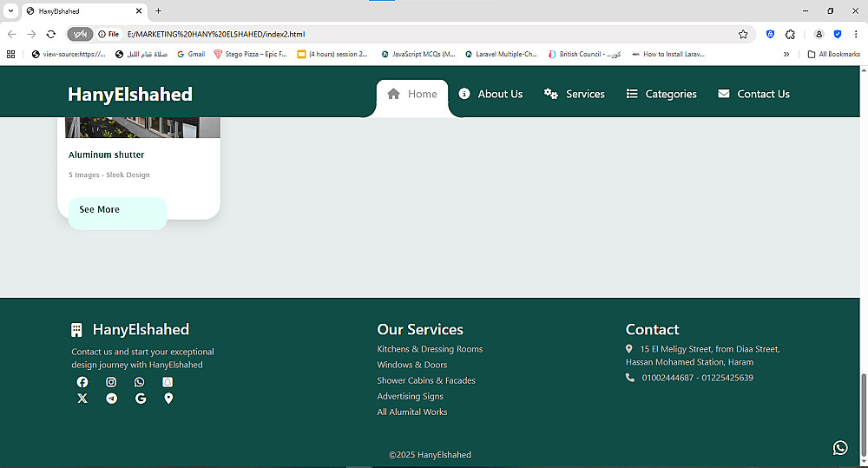Click the ©2025 HanyElshahed copyright text
Screen dimensions: 868x468
[x=431, y=455]
